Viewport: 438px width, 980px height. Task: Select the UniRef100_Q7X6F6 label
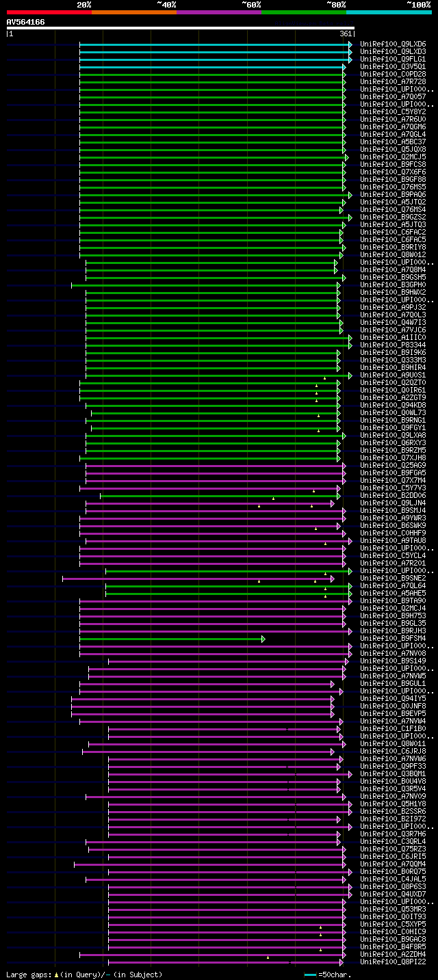pyautogui.click(x=393, y=172)
